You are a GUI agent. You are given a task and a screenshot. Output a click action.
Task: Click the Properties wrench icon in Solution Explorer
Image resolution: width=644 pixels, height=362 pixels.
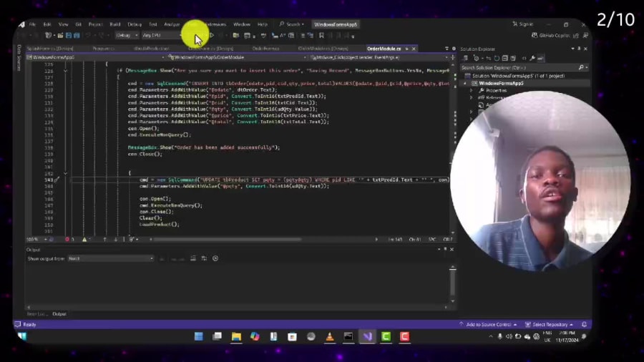pyautogui.click(x=532, y=58)
